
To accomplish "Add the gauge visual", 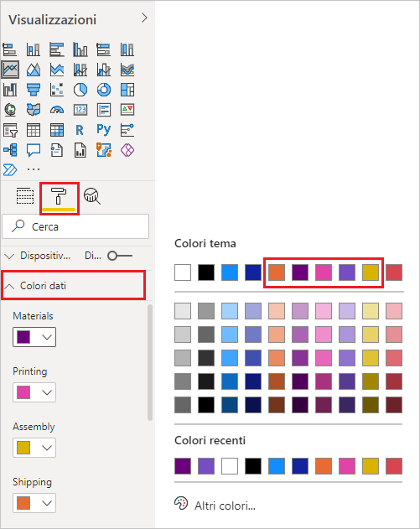I will tap(57, 110).
